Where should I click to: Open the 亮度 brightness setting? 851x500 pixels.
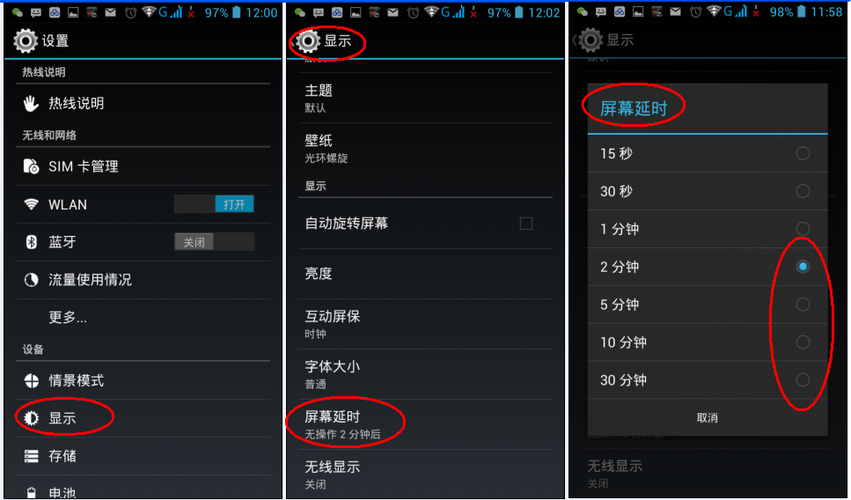pyautogui.click(x=425, y=274)
